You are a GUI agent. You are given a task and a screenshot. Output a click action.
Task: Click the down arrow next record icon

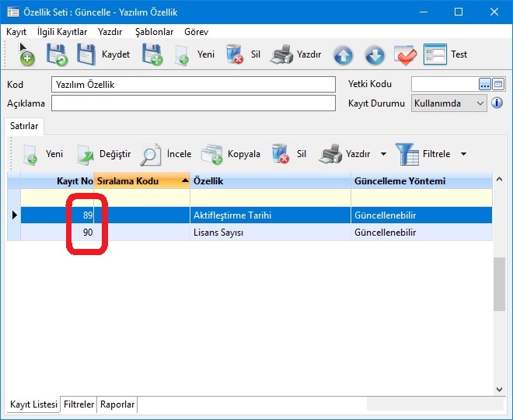375,55
